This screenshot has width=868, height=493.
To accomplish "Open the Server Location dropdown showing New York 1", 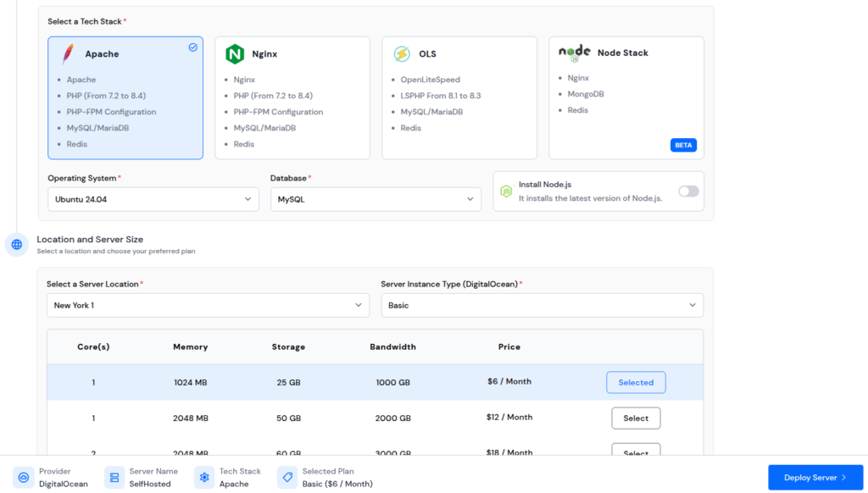I will click(209, 306).
